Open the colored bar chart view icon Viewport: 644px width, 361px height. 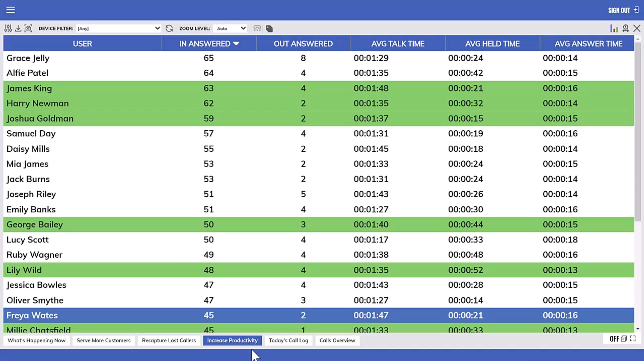[614, 29]
